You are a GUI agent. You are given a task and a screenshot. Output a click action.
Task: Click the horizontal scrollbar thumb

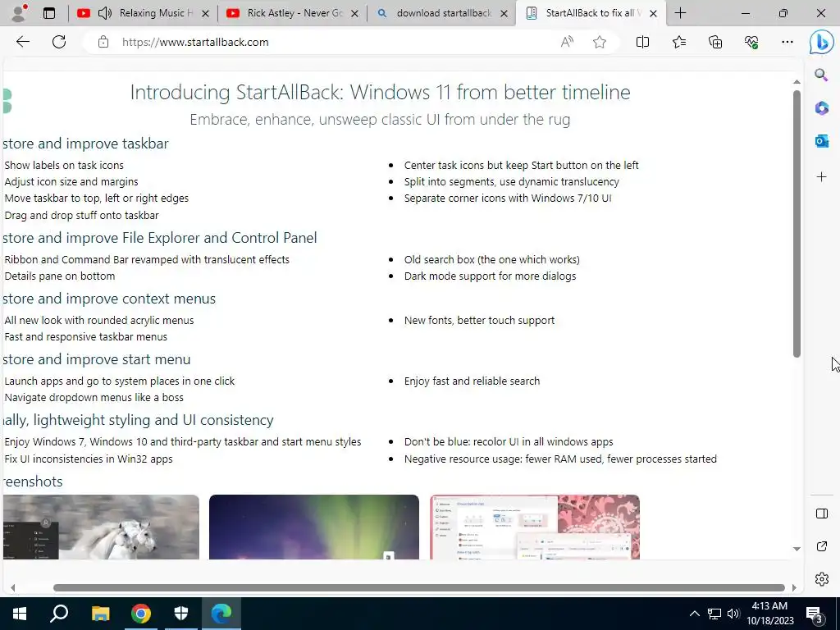(x=419, y=587)
